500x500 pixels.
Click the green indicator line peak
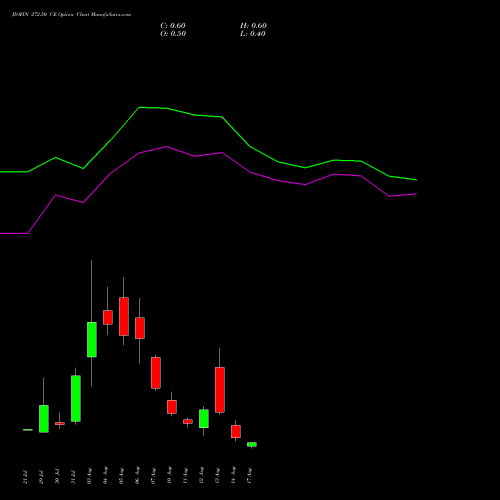click(139, 107)
